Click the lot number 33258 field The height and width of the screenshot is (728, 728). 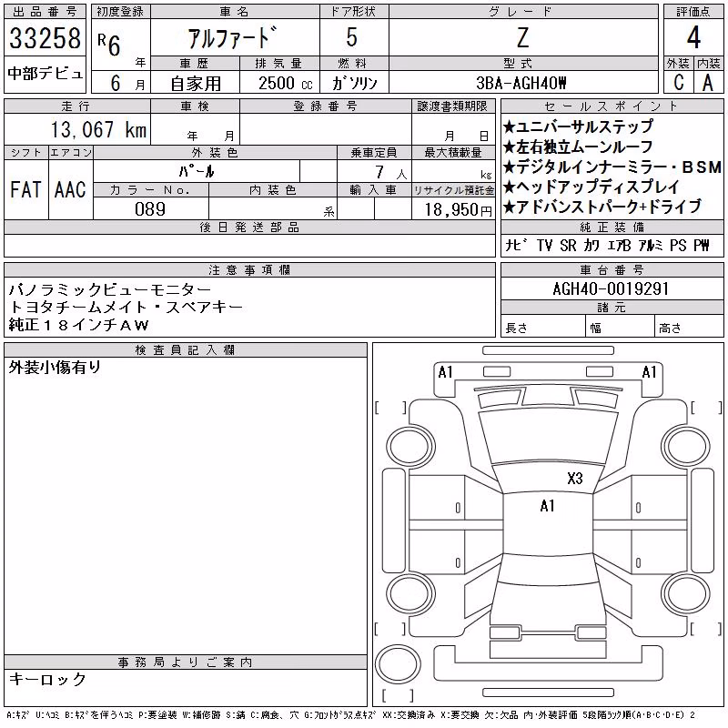pos(45,38)
